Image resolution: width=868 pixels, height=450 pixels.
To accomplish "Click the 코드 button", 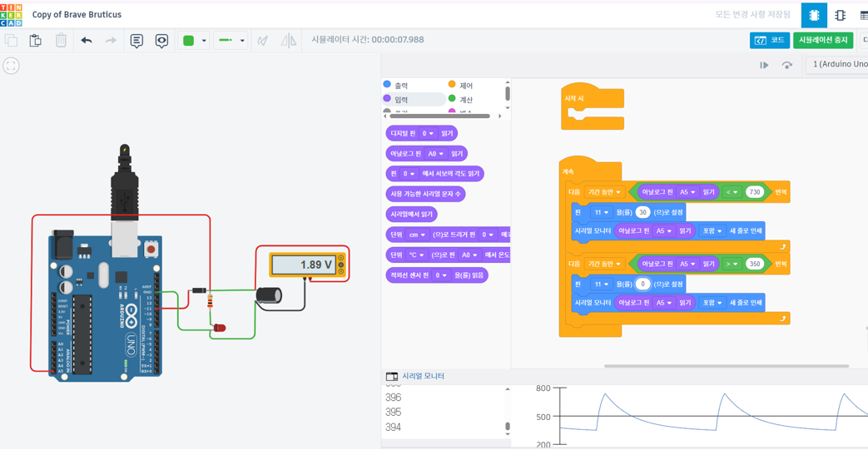I will (770, 40).
